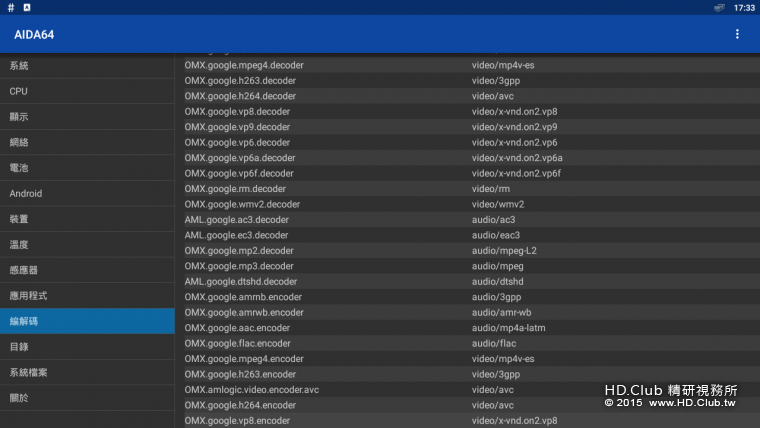This screenshot has height=428, width=760.
Task: Click the video/x-vnd.on2.vp6a value
Action: pyautogui.click(x=517, y=158)
